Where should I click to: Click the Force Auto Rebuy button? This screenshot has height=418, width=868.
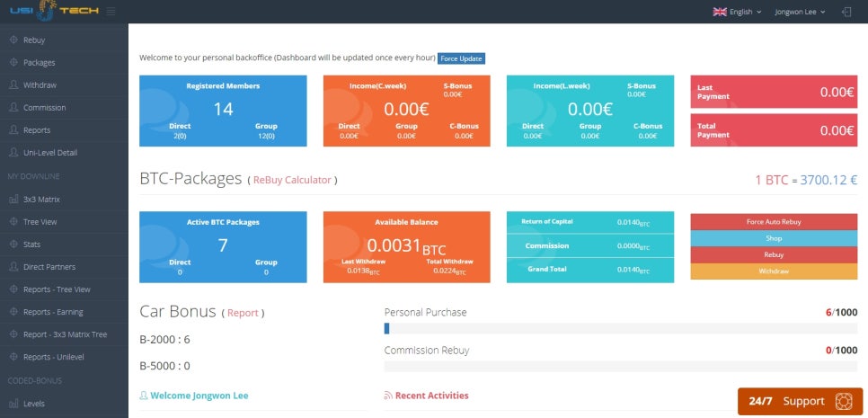tap(774, 221)
